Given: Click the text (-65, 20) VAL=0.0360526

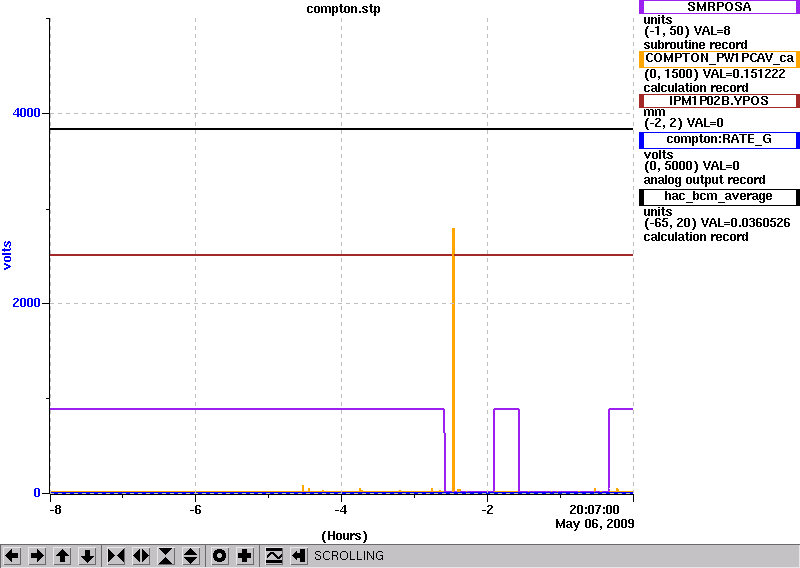Looking at the screenshot, I should pyautogui.click(x=717, y=223).
